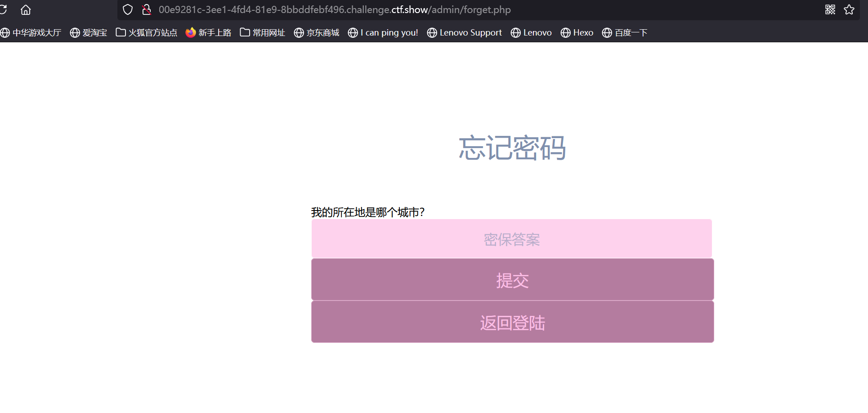
Task: Open the Lenovo Support bookmark
Action: coord(464,32)
